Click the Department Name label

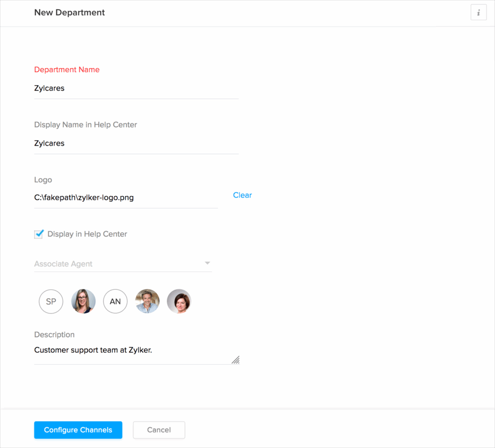pos(67,70)
